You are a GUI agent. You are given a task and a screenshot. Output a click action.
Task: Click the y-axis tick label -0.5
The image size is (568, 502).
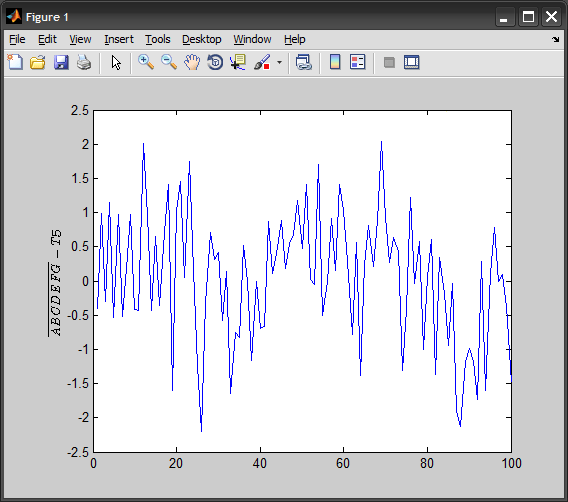pyautogui.click(x=78, y=315)
